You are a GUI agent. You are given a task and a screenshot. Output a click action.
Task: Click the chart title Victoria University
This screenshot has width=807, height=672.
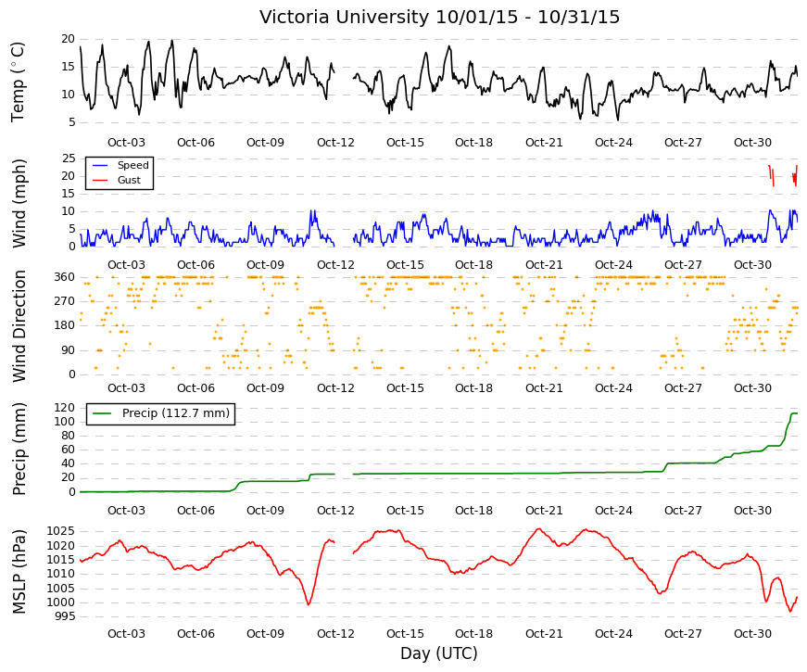pos(346,17)
